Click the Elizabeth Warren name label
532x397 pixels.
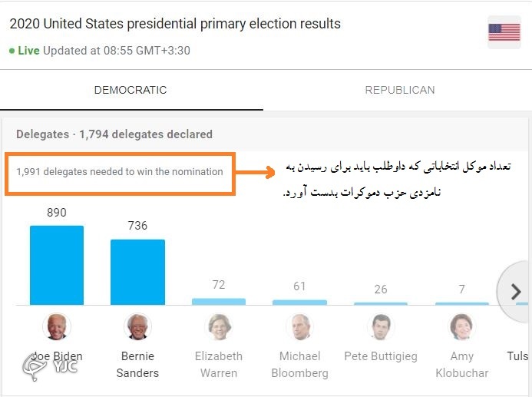(x=219, y=365)
